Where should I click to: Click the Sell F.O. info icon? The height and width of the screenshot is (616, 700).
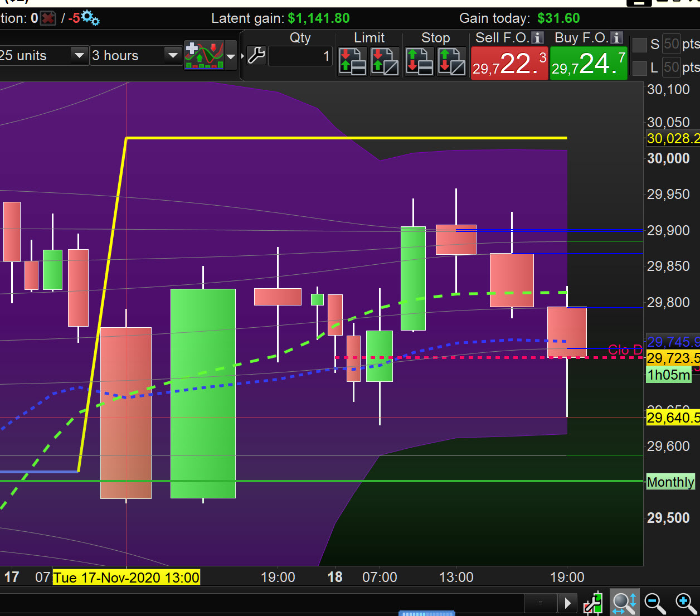[x=537, y=38]
